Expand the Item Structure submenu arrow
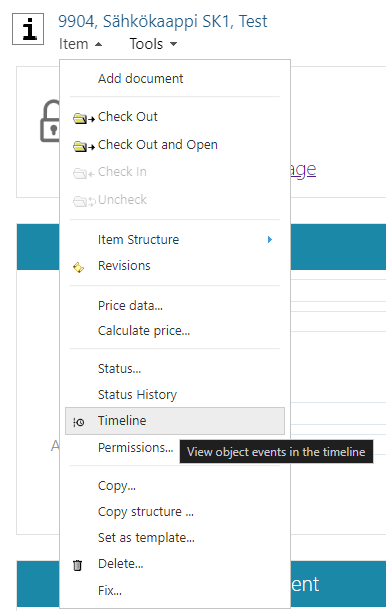The height and width of the screenshot is (611, 386). pos(270,239)
